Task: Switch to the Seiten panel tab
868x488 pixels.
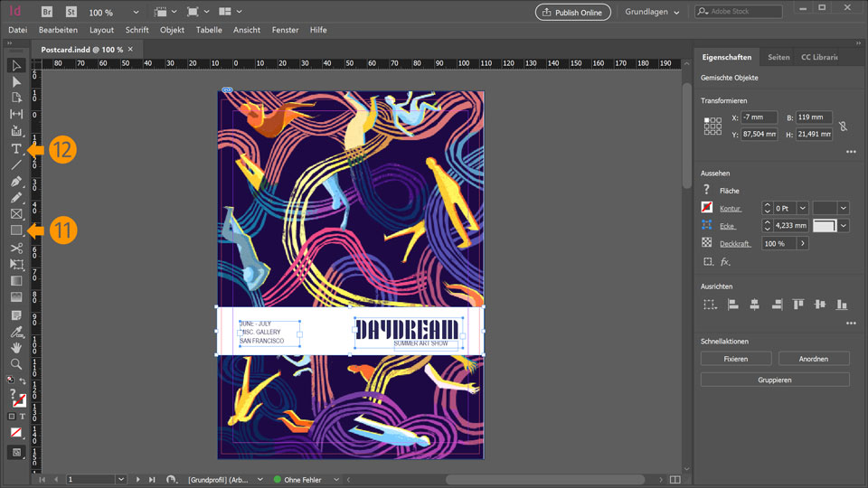Action: pos(778,57)
